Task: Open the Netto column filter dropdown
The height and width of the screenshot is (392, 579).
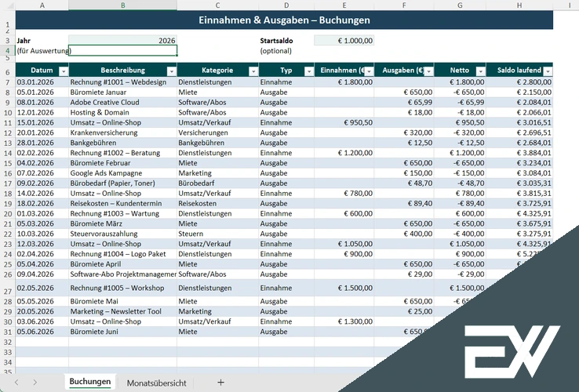Action: tap(480, 71)
